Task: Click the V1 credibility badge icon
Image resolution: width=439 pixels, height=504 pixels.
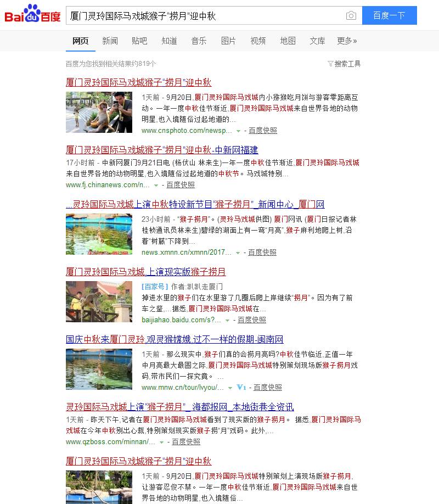Action: 241,387
